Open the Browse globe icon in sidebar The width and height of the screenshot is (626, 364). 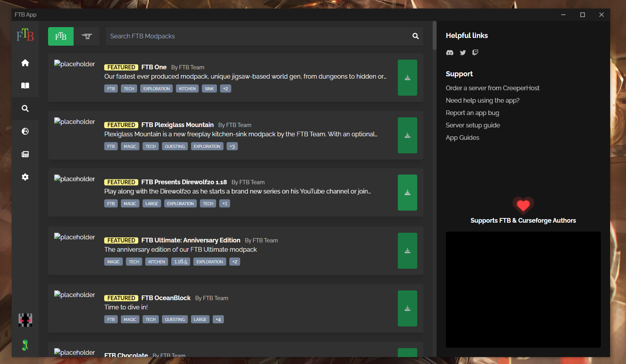[x=25, y=131]
